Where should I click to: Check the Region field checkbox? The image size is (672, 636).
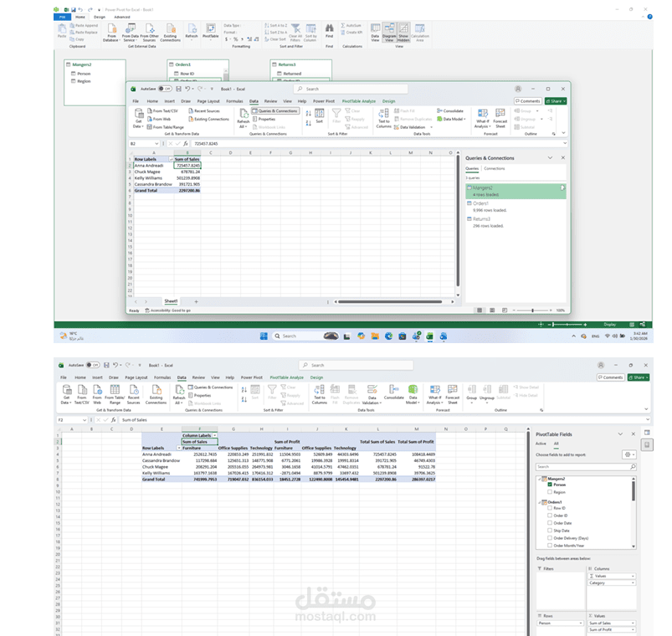coord(550,492)
